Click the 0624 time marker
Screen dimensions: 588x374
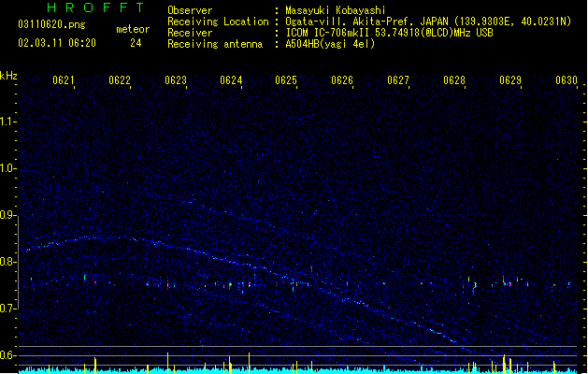(x=231, y=80)
